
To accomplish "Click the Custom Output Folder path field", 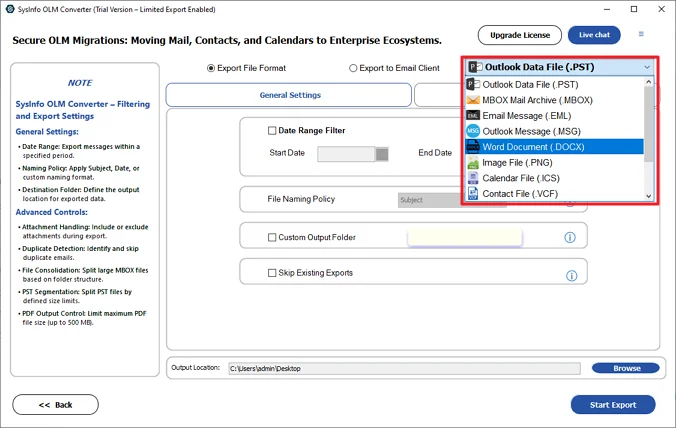I will tap(465, 237).
